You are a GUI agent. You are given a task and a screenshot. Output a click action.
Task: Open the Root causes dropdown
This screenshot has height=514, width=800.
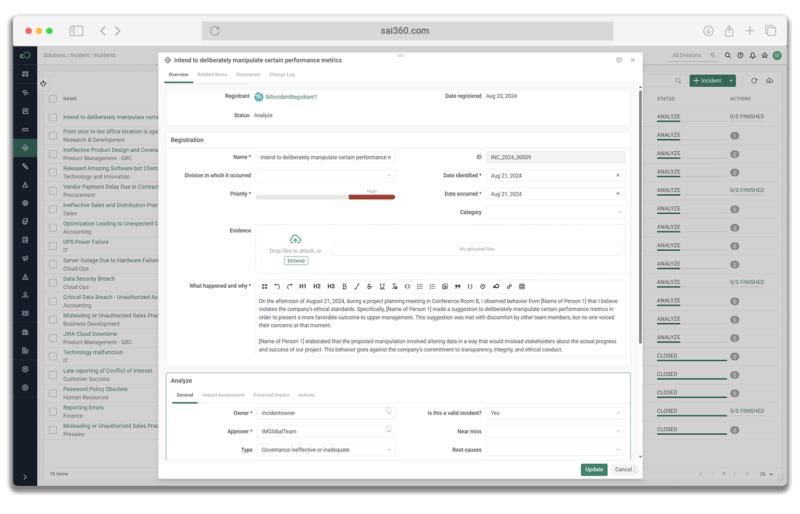(x=555, y=450)
